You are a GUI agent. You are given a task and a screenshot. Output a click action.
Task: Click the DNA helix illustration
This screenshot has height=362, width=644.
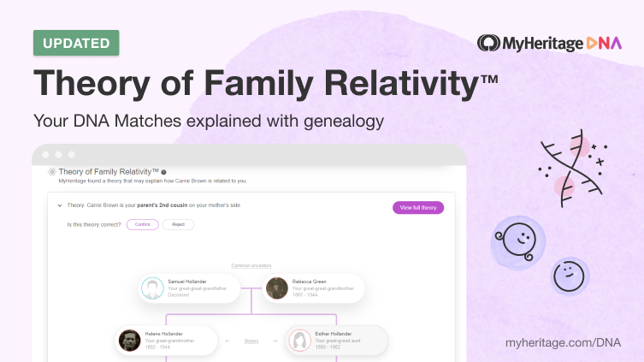pos(573,168)
